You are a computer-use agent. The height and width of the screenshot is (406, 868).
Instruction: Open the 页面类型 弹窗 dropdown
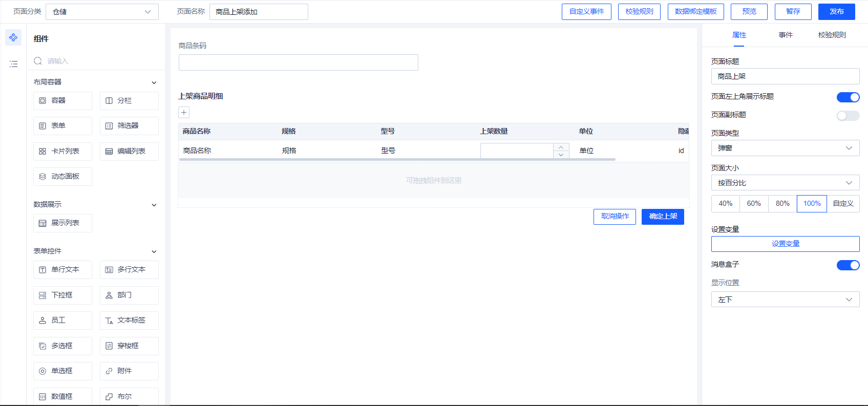(x=785, y=148)
